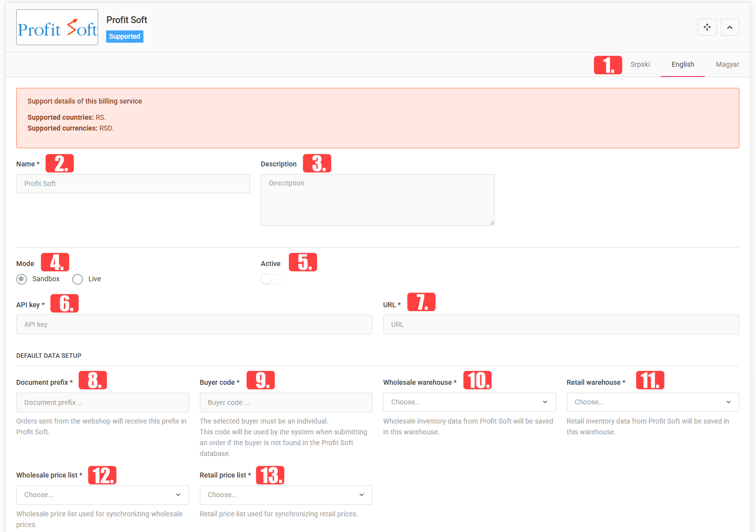756x532 pixels.
Task: Click the 'Supported currencies: RSD.' text
Action: click(71, 128)
